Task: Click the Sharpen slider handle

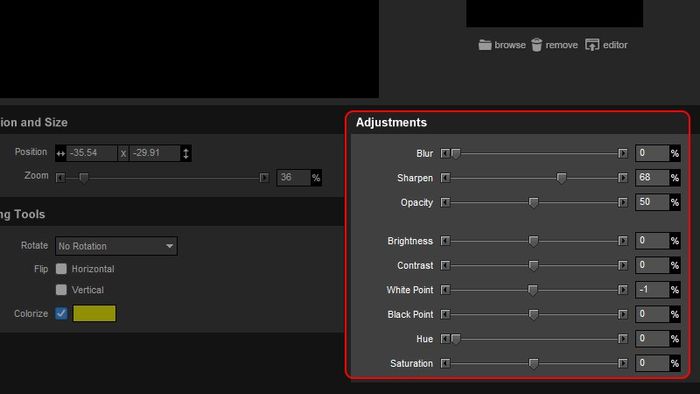Action: point(561,178)
